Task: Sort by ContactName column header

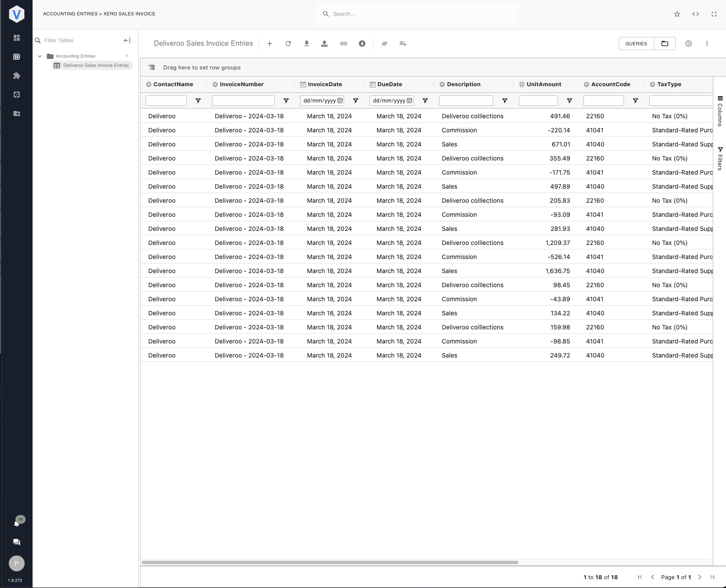Action: tap(173, 84)
